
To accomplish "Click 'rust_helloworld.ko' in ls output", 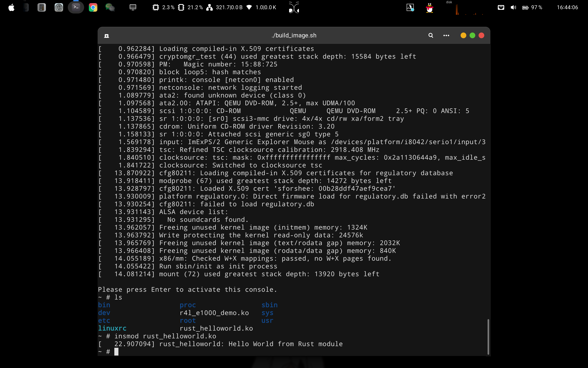I will pyautogui.click(x=216, y=328).
